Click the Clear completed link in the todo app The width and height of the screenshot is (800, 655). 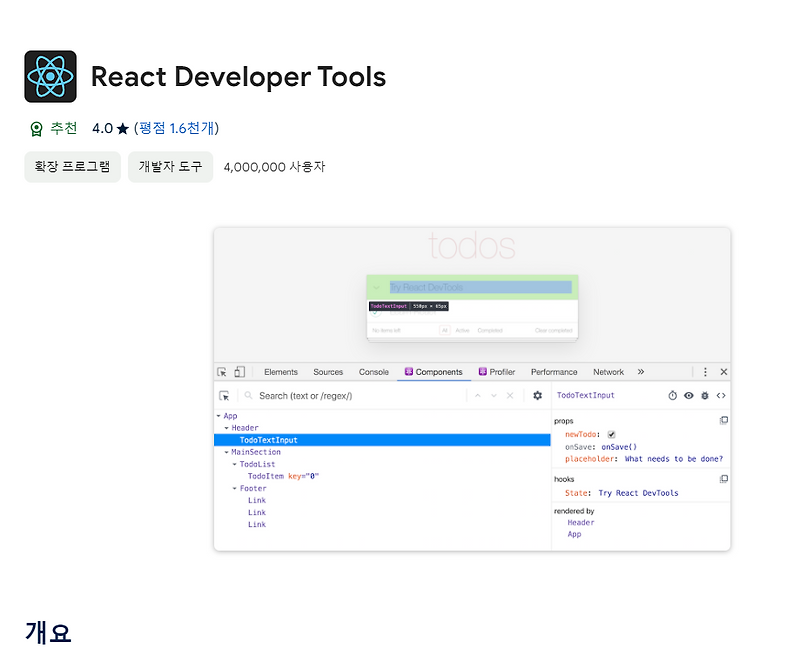coord(554,328)
